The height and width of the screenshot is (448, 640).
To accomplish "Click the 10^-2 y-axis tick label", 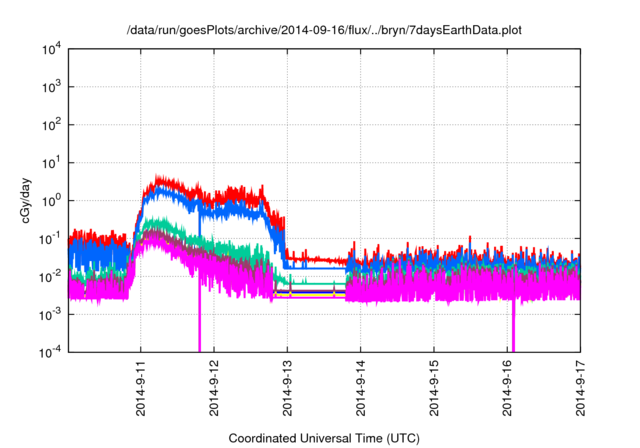I will [x=50, y=276].
